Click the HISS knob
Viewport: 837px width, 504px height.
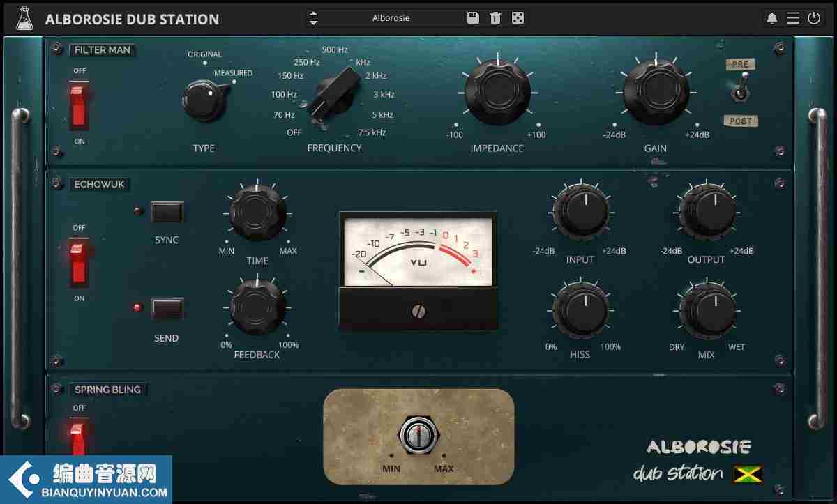(580, 310)
